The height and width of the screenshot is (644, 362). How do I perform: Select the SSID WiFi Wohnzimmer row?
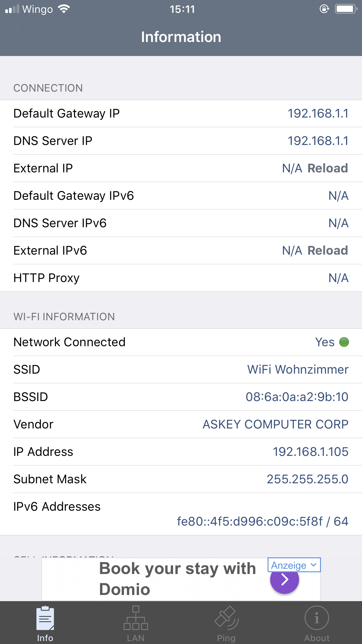coord(181,370)
